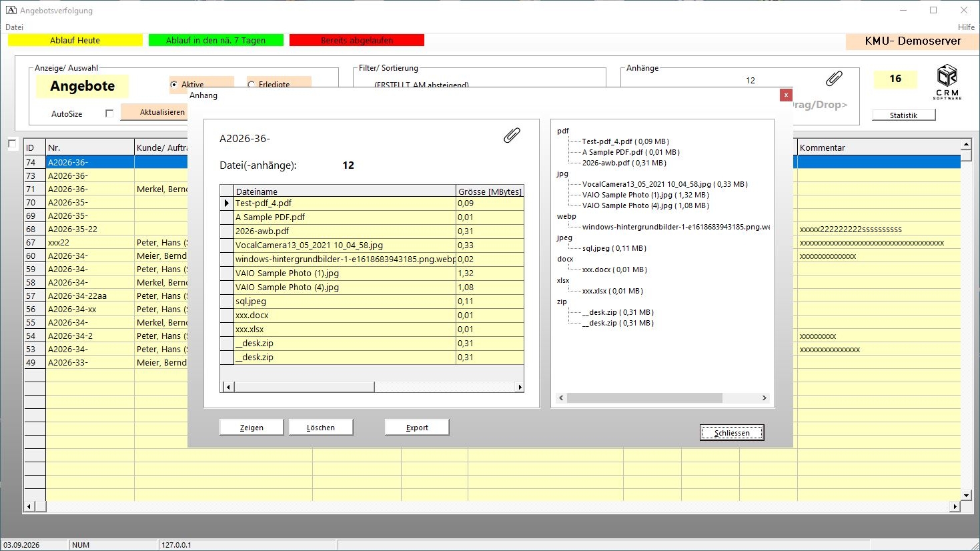This screenshot has width=980, height=551.
Task: Select the Erledigte radio button
Action: [x=252, y=85]
